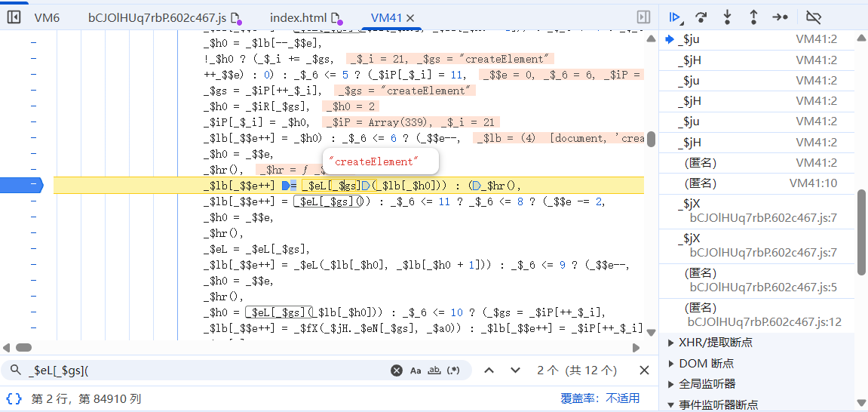The width and height of the screenshot is (868, 412).
Task: Click the Step into function arrow
Action: (727, 17)
